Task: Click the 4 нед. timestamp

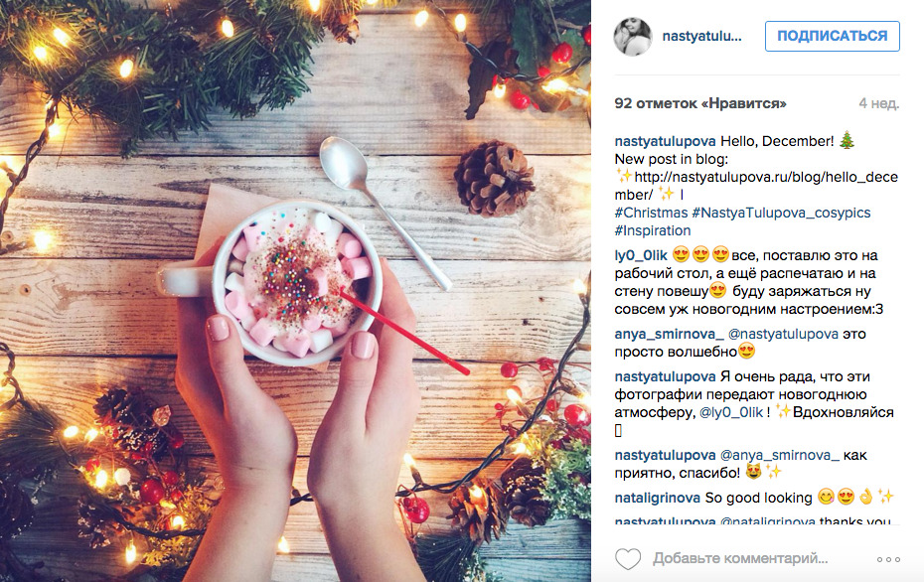Action: click(x=878, y=103)
